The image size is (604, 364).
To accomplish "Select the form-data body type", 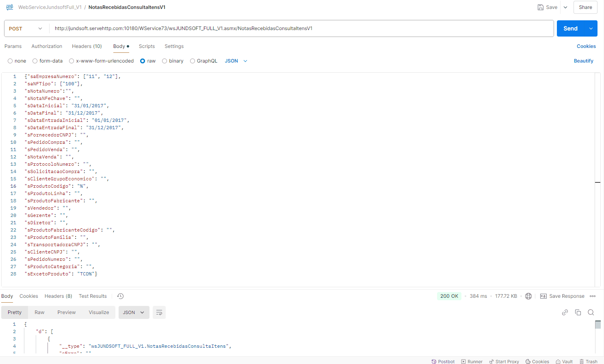I will [35, 61].
